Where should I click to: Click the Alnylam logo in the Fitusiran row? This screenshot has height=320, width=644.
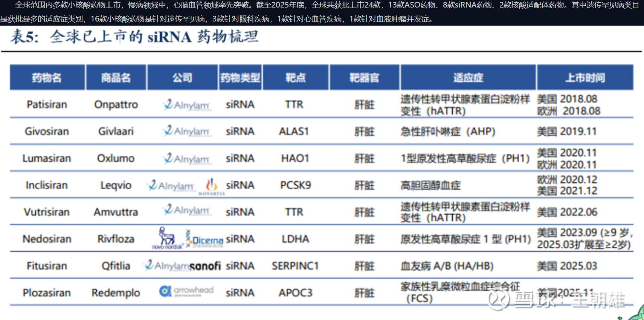click(166, 266)
